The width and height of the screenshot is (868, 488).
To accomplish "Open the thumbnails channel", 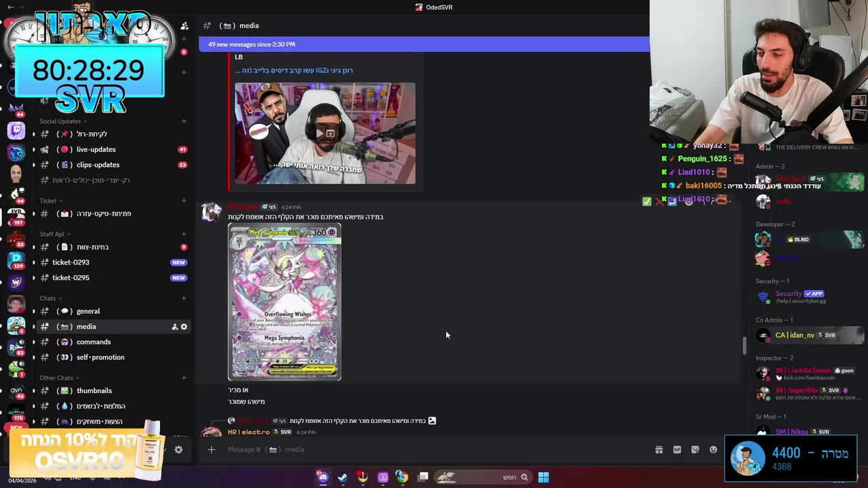I will 113,390.
